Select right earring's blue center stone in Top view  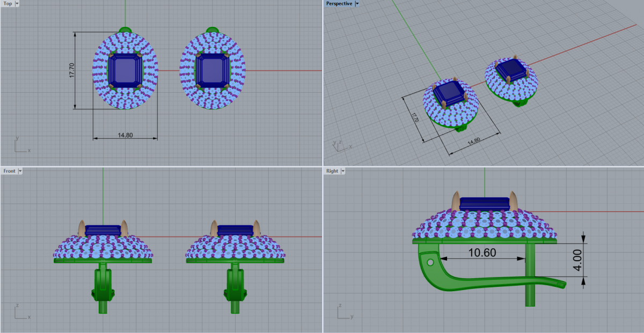pyautogui.click(x=213, y=70)
